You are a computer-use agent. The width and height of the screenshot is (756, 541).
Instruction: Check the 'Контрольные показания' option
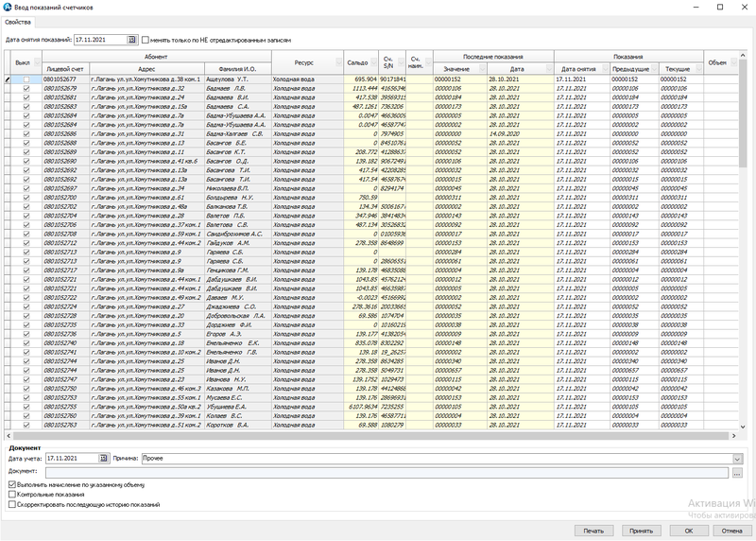11,495
